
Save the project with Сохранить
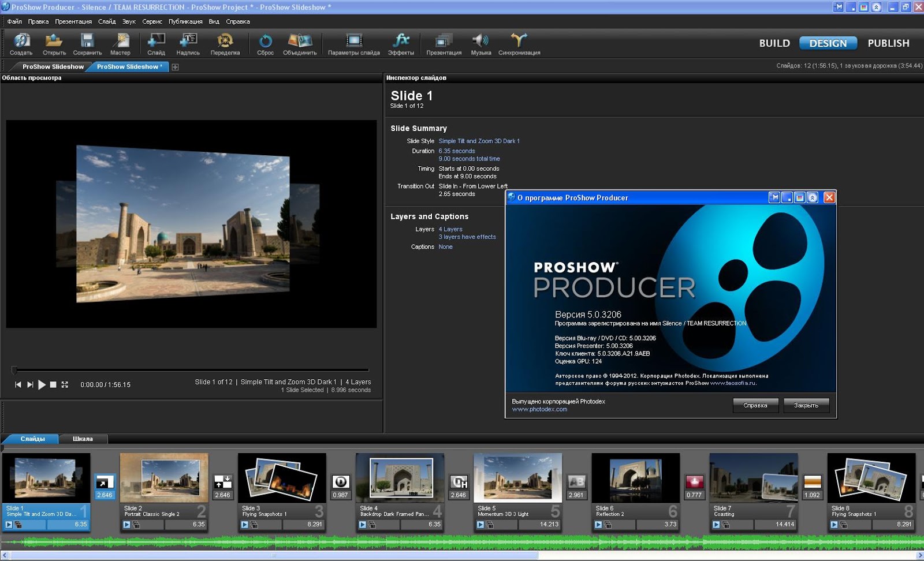tap(87, 43)
